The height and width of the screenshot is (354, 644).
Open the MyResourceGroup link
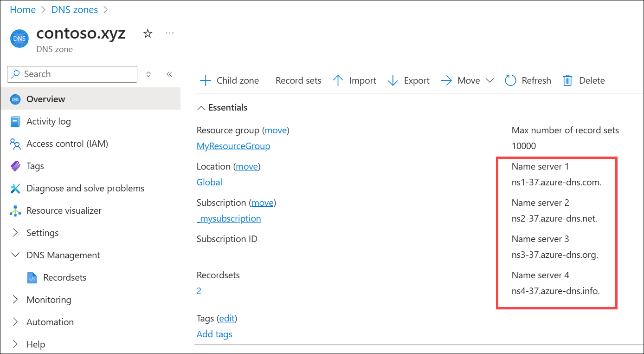[x=233, y=146]
